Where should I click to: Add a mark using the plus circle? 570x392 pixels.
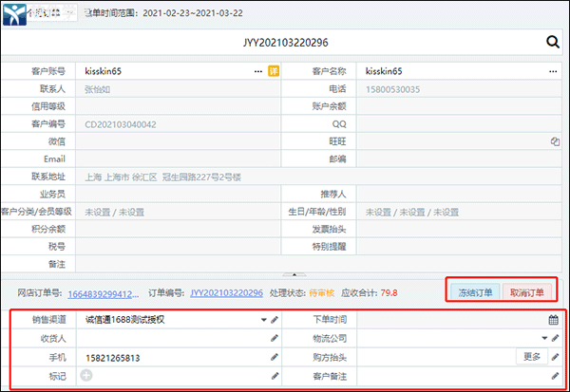pyautogui.click(x=86, y=375)
